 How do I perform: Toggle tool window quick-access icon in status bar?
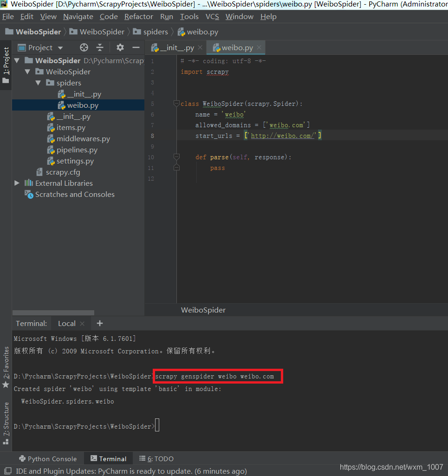pyautogui.click(x=8, y=471)
